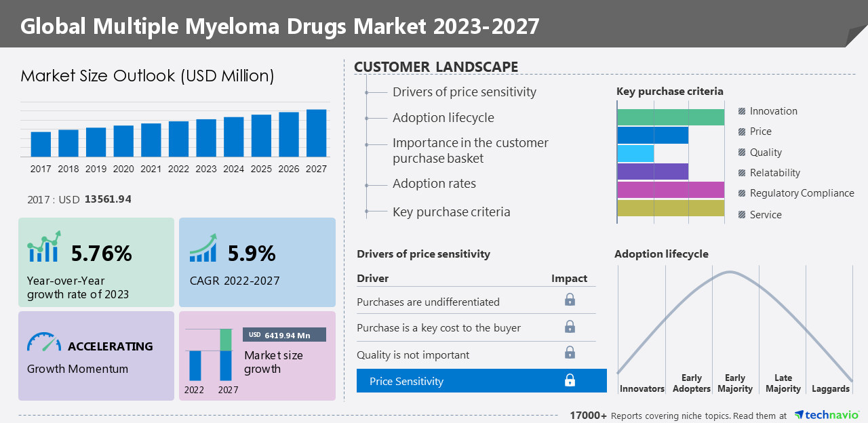Screen dimensions: 868x423
Task: Toggle the Innovation legend checkbox
Action: tap(741, 110)
